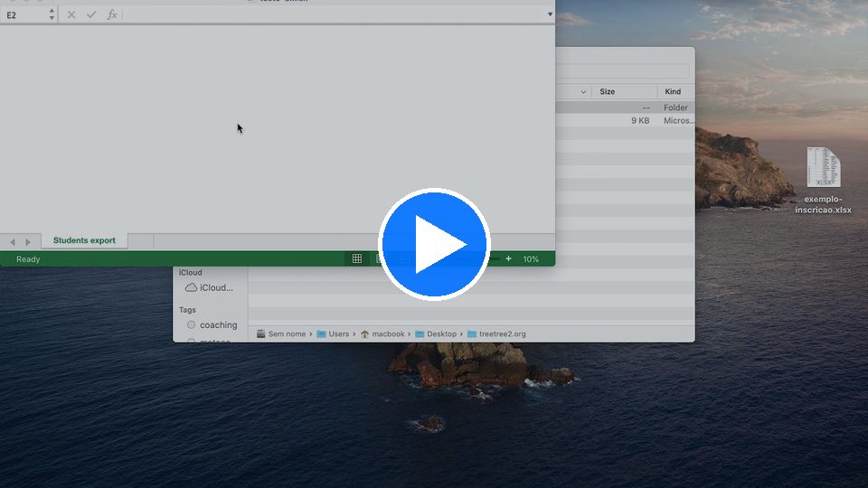
Task: Expand the formula bar with the arrow
Action: coord(550,14)
